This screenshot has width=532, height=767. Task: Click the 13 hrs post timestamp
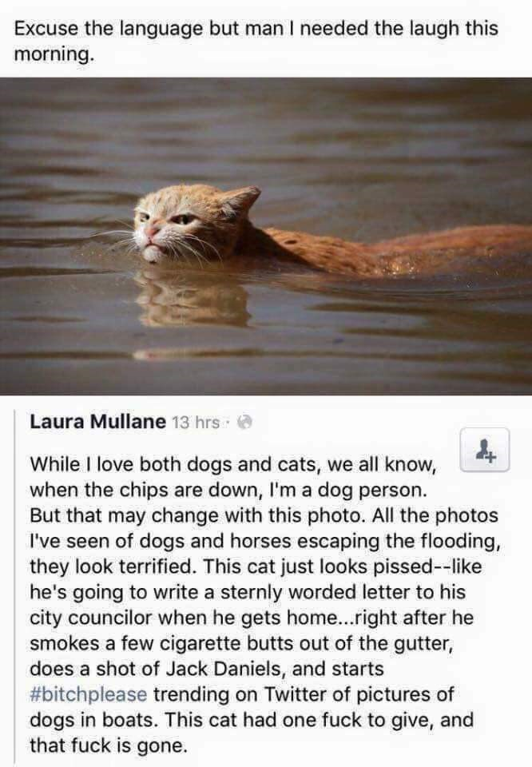coord(196,422)
